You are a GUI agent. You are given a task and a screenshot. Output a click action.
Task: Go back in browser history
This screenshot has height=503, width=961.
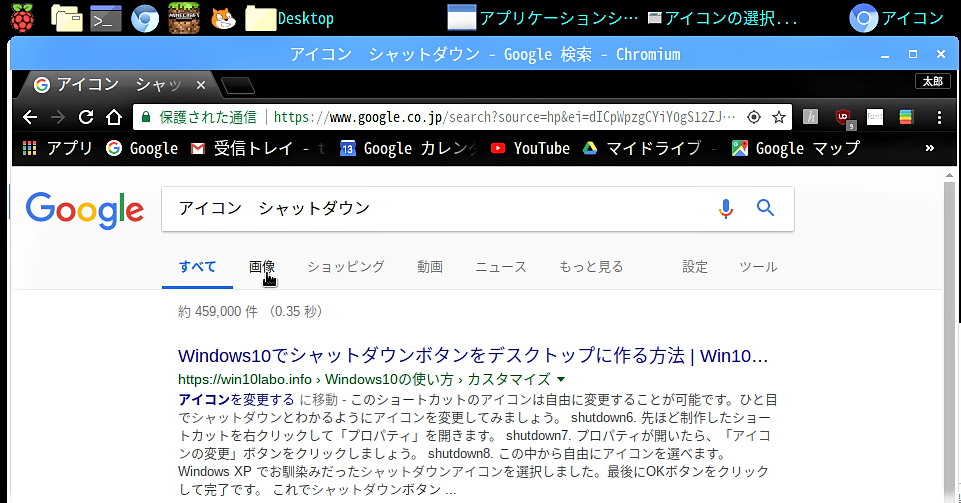click(x=29, y=117)
